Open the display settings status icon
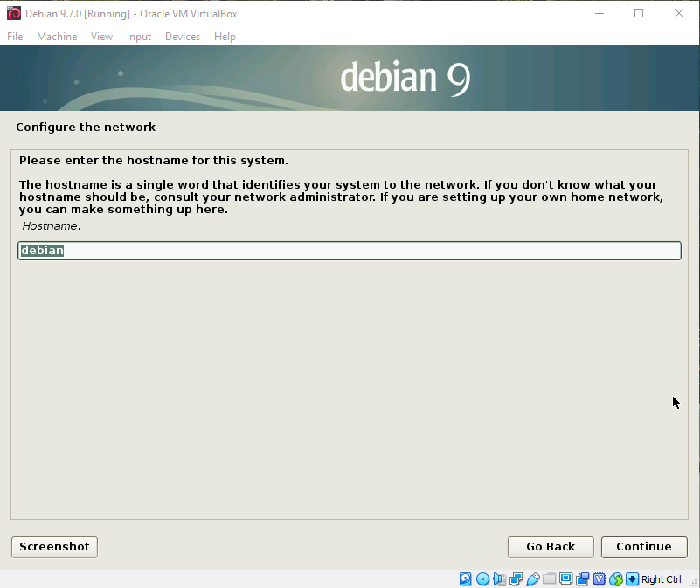The image size is (700, 588). [x=565, y=578]
